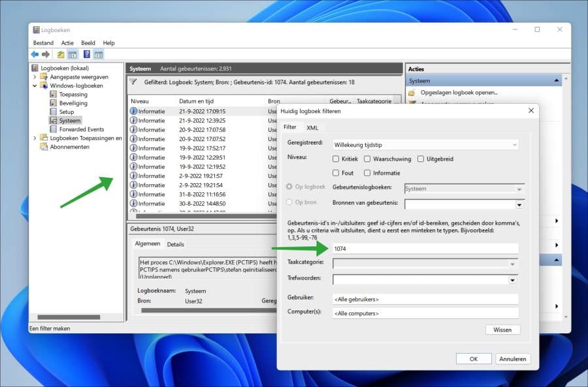Switch to the Details tab

tap(176, 244)
